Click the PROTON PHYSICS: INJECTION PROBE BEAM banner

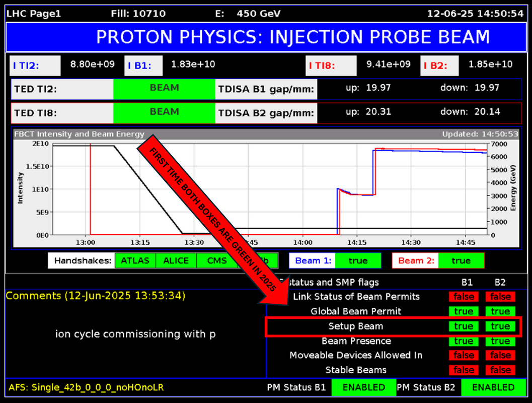point(266,37)
